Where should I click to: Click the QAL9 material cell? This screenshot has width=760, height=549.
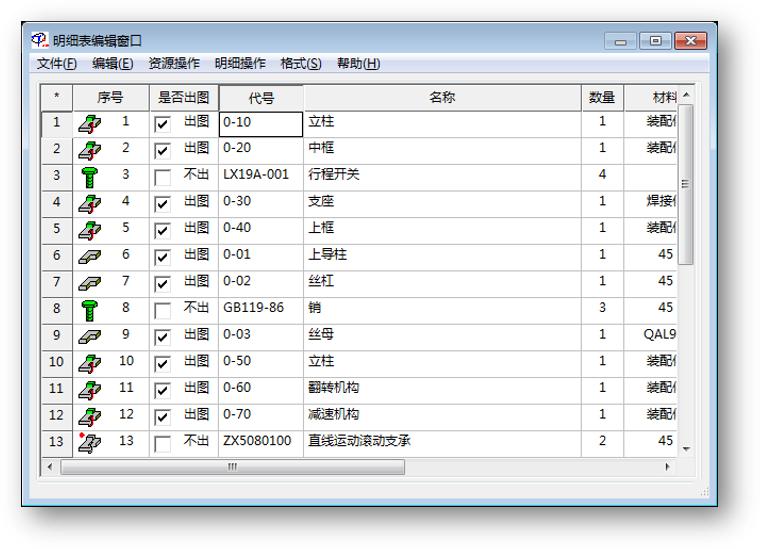650,337
